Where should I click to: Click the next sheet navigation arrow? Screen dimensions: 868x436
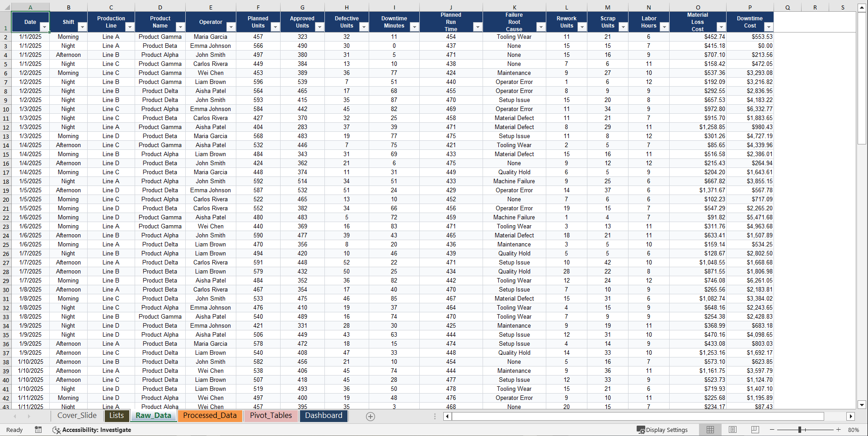(29, 416)
